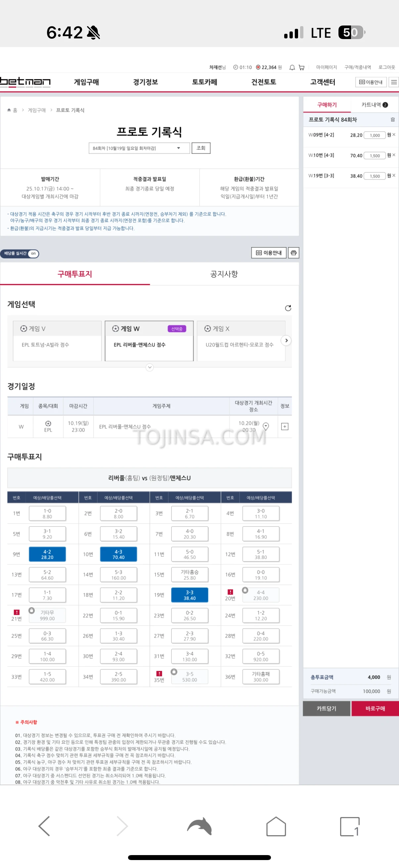399x868 pixels.
Task: Open 게임구매 main menu
Action: (x=86, y=82)
